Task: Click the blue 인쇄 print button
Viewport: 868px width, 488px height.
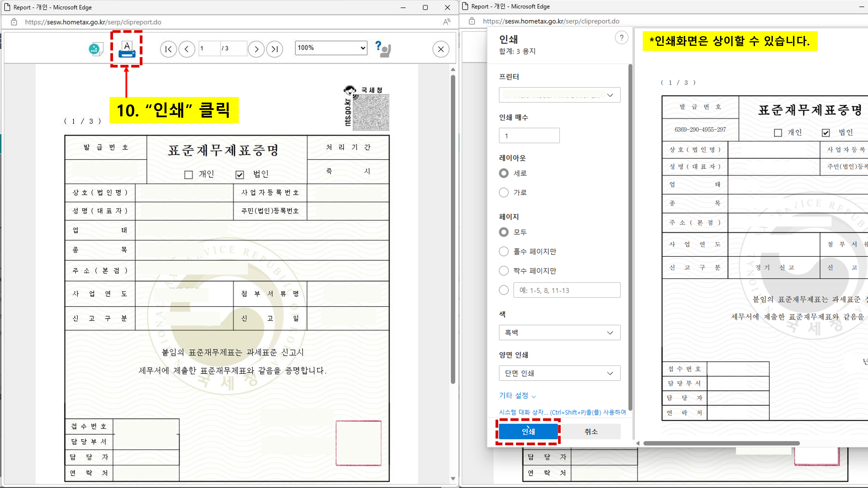Action: [528, 431]
